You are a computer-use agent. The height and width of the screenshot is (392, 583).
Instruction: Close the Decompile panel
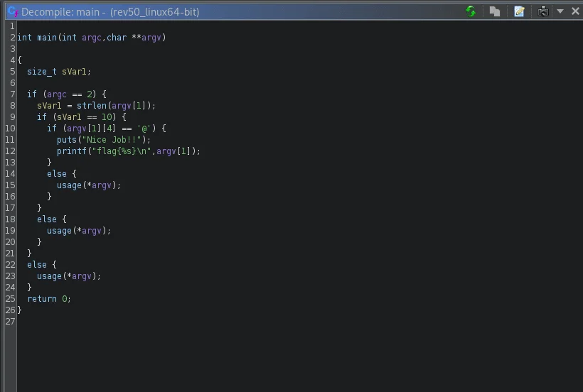tap(575, 11)
